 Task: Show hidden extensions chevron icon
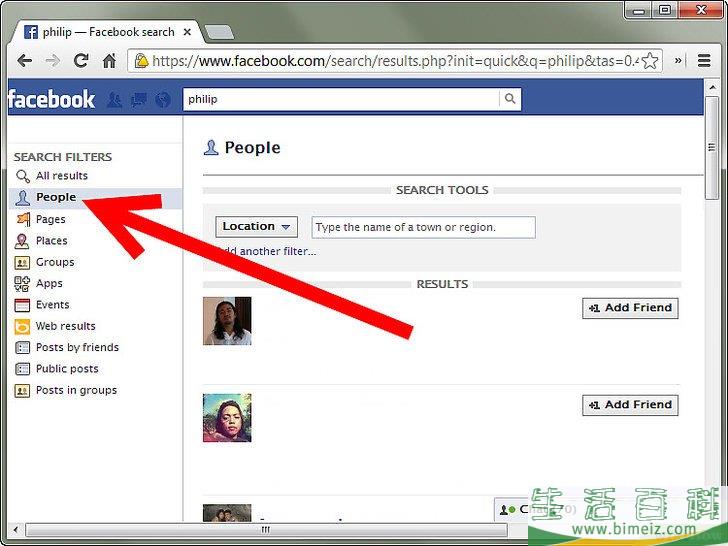click(x=678, y=60)
